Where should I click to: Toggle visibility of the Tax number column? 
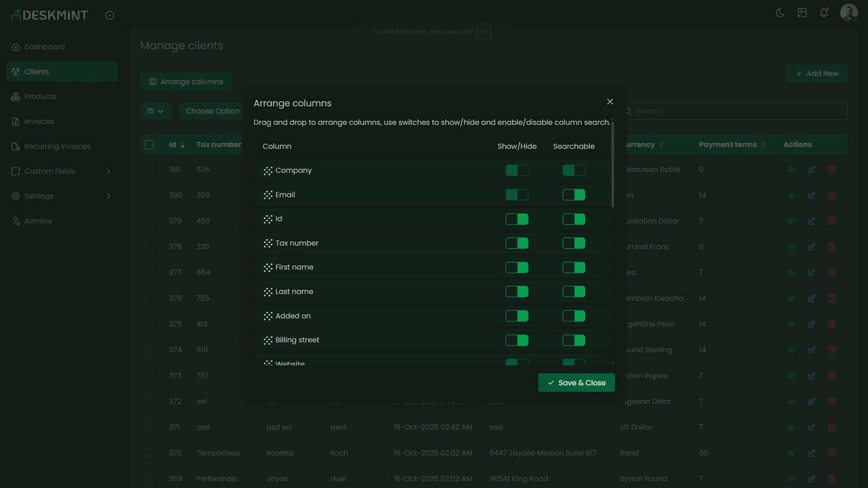point(517,243)
